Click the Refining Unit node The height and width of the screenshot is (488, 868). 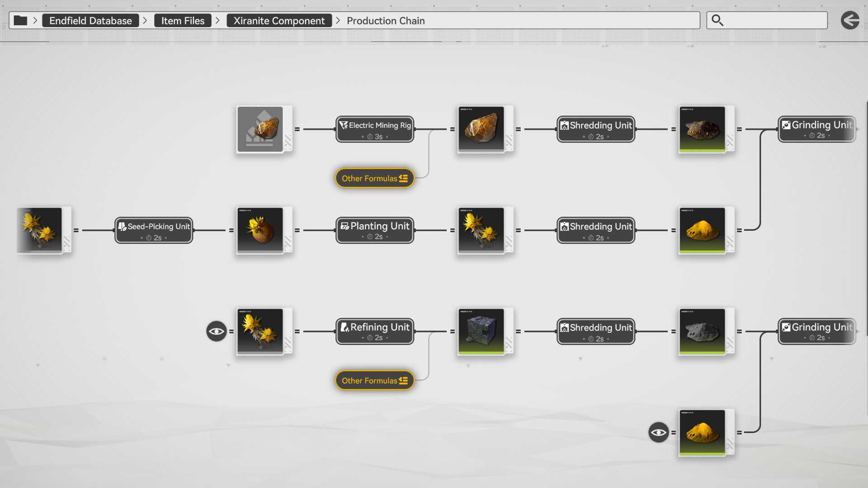(375, 332)
